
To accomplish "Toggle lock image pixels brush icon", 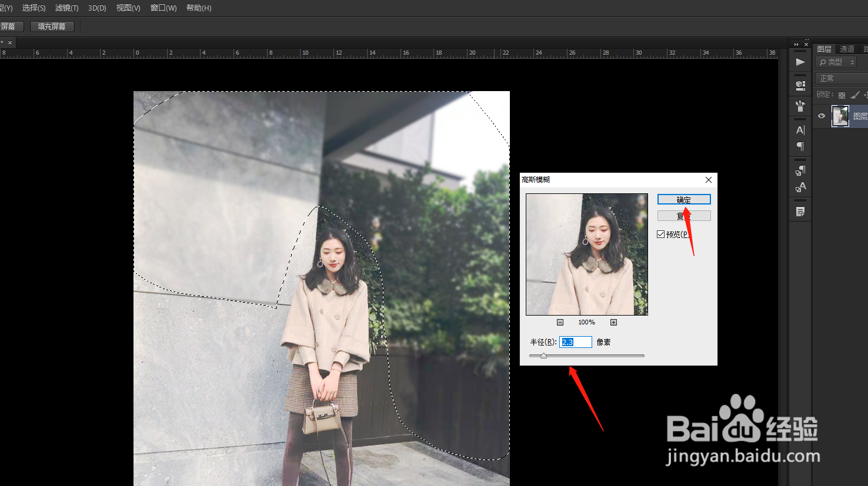I will [x=854, y=95].
